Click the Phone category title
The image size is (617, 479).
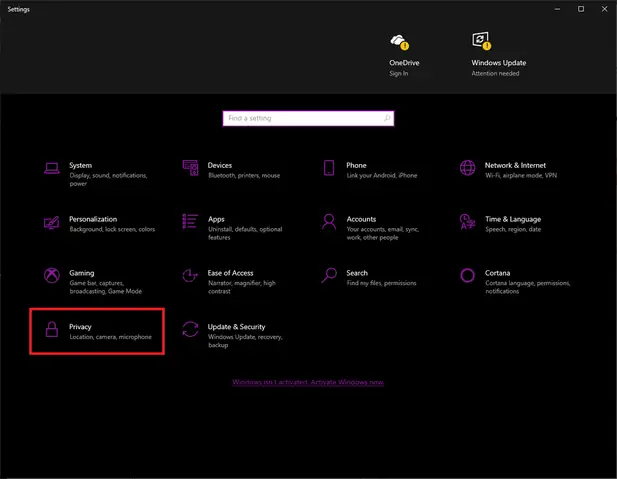[356, 165]
